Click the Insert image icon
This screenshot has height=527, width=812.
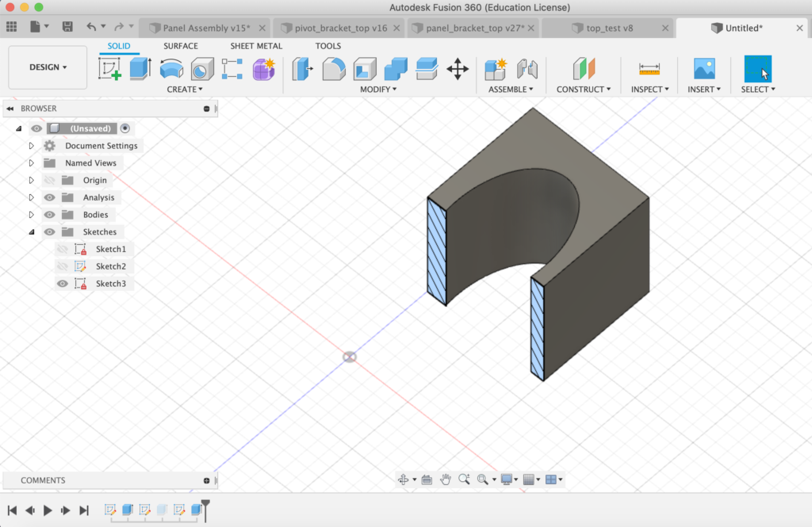704,69
